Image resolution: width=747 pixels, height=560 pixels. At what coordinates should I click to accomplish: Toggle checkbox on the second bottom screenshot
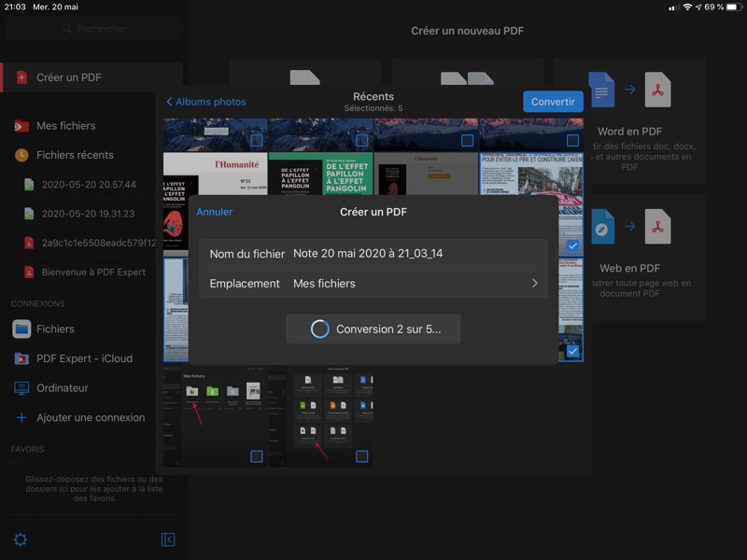361,456
